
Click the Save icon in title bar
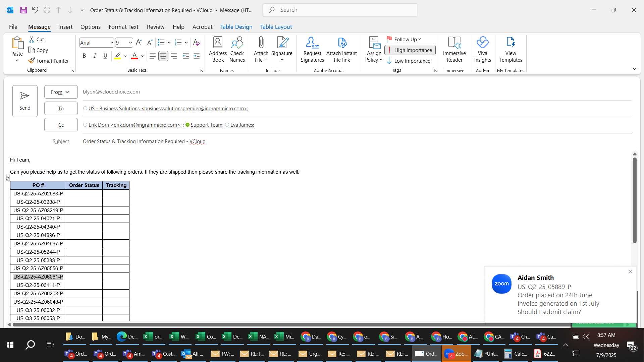click(23, 10)
